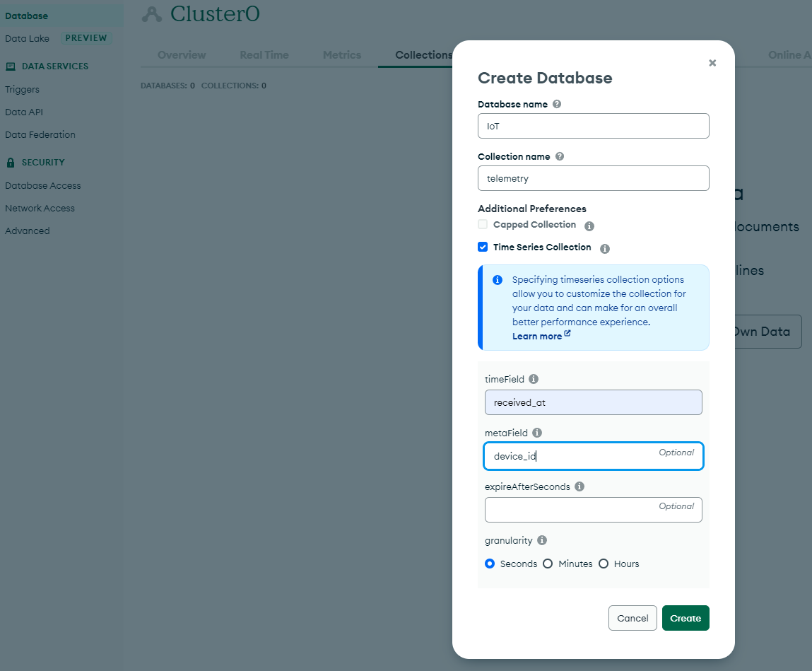Click the timeField info icon

click(x=534, y=379)
